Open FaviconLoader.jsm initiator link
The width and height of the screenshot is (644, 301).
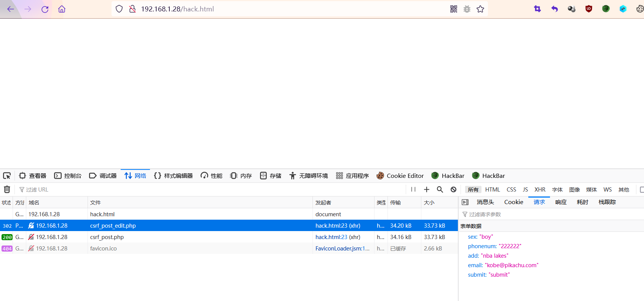point(342,248)
